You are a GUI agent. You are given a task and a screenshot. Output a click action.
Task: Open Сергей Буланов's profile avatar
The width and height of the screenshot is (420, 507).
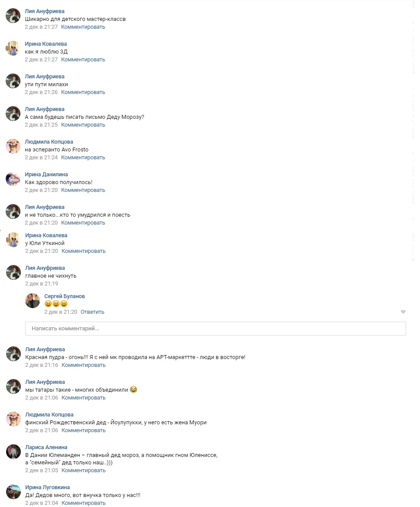33,301
